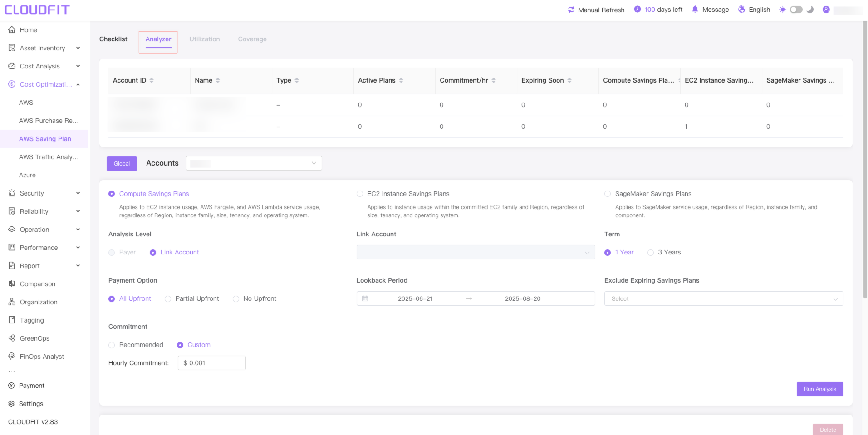Click the Performance sidebar icon
Image resolution: width=868 pixels, height=435 pixels.
tap(12, 248)
